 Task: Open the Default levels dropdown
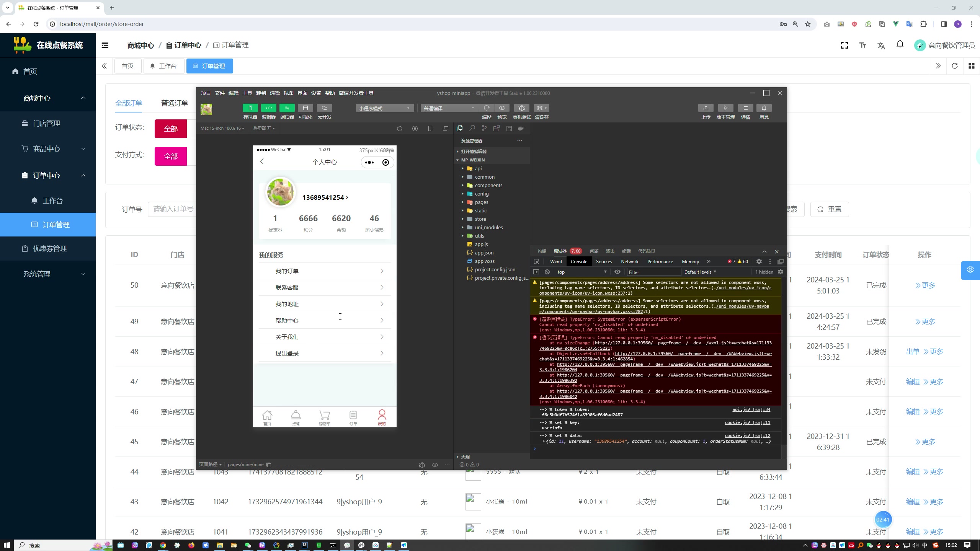[x=700, y=272]
